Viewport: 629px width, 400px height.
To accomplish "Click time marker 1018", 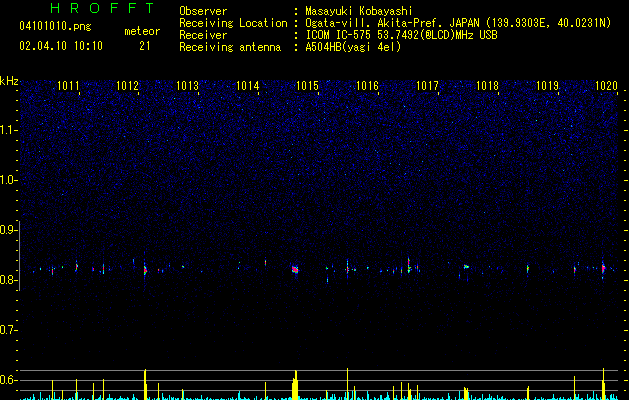I will (x=487, y=86).
